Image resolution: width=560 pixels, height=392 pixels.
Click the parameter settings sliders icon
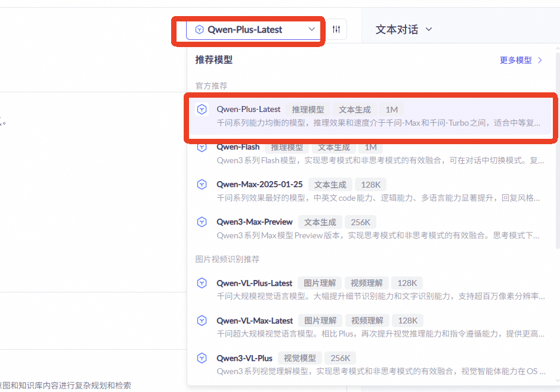pyautogui.click(x=336, y=29)
